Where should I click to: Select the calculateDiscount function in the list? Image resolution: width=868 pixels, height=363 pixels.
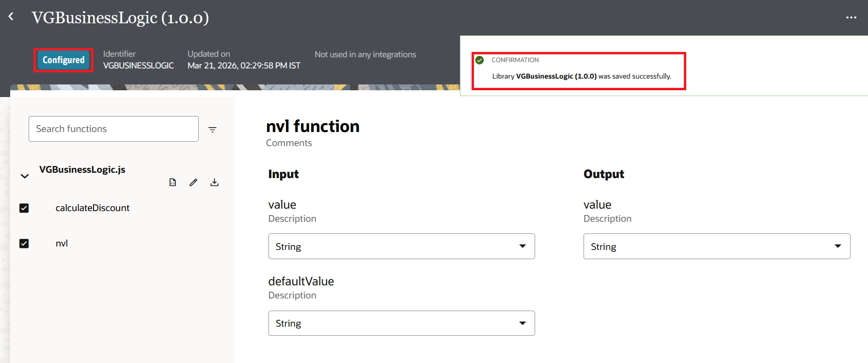coord(92,208)
